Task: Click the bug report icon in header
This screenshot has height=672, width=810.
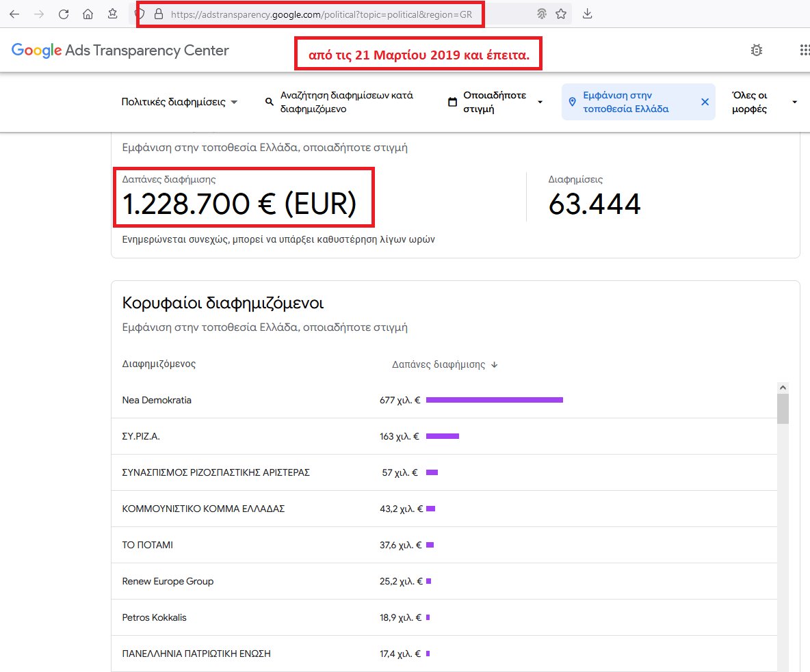Action: pos(756,50)
